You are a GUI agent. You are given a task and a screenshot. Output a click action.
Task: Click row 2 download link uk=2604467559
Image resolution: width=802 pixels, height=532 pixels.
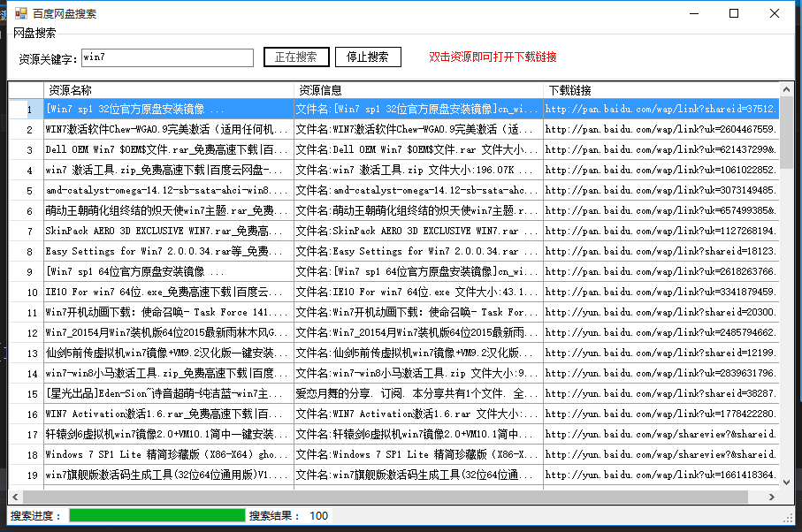661,129
